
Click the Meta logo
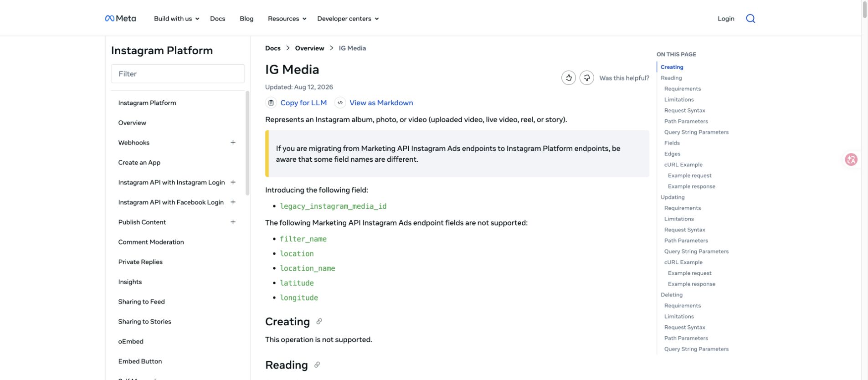point(120,18)
